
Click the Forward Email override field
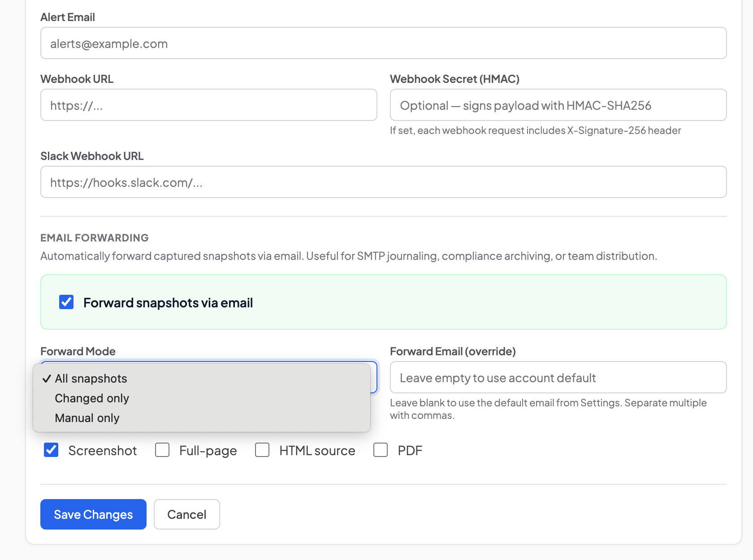[558, 377]
